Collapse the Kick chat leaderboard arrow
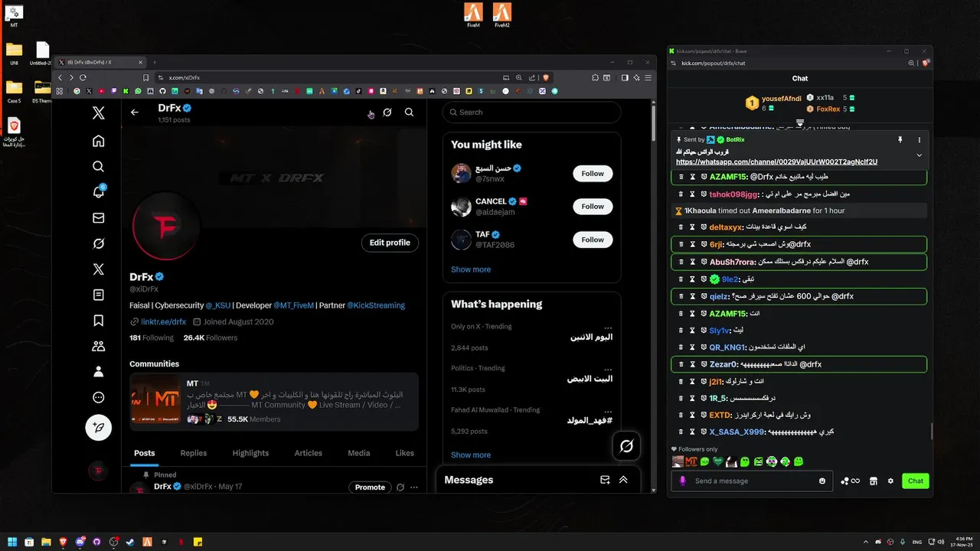 click(800, 122)
